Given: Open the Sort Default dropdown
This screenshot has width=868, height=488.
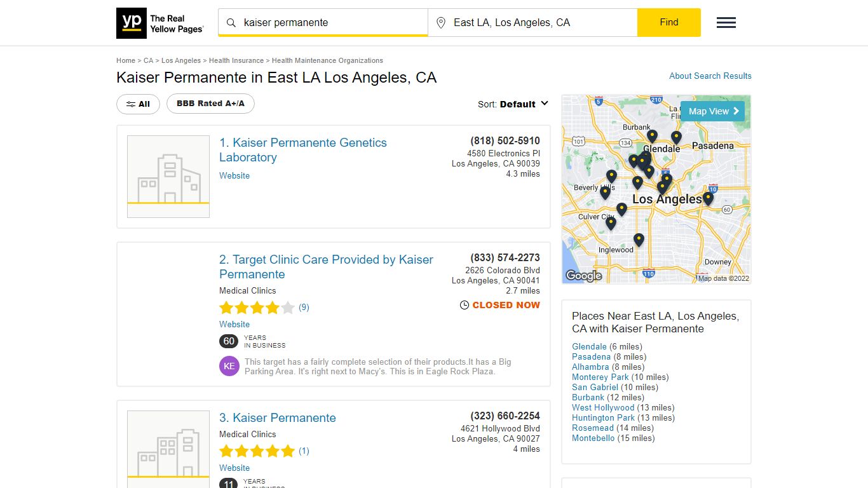Looking at the screenshot, I should pos(513,104).
